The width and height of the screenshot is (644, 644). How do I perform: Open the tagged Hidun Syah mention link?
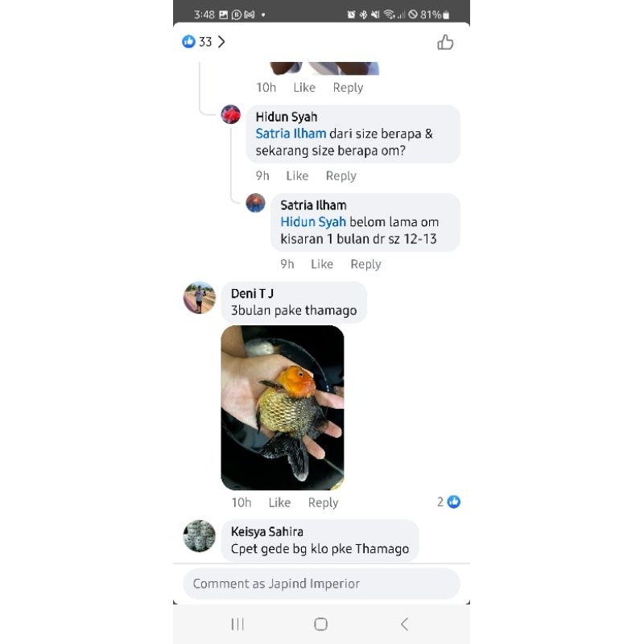[x=313, y=222]
